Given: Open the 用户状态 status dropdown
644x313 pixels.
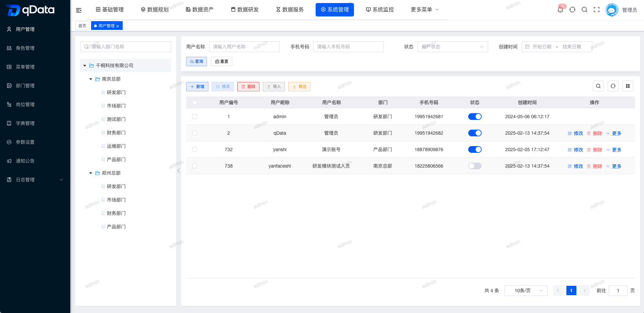Looking at the screenshot, I should pyautogui.click(x=452, y=47).
